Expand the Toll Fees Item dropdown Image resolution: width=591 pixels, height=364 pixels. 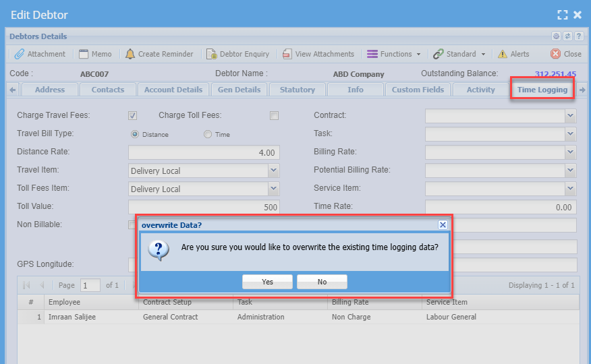(x=274, y=189)
